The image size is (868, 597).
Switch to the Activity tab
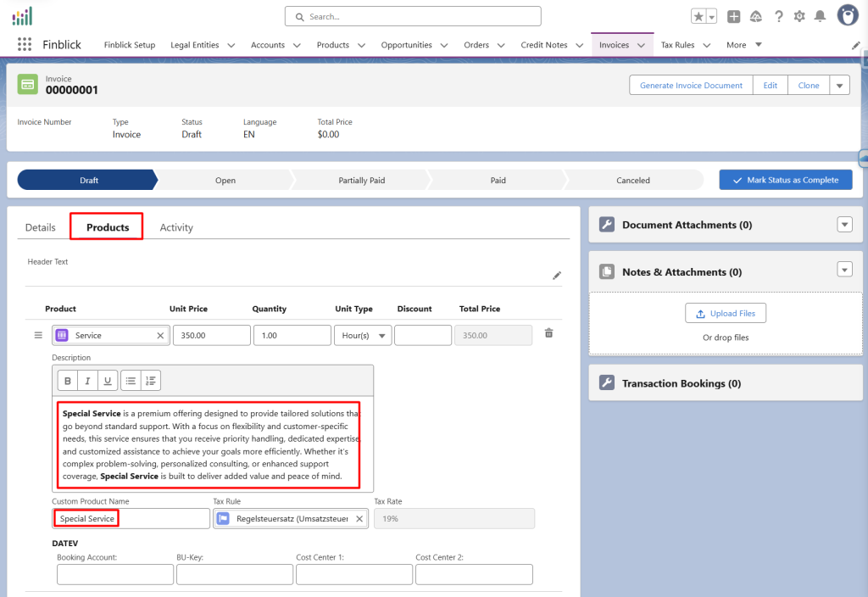[176, 227]
